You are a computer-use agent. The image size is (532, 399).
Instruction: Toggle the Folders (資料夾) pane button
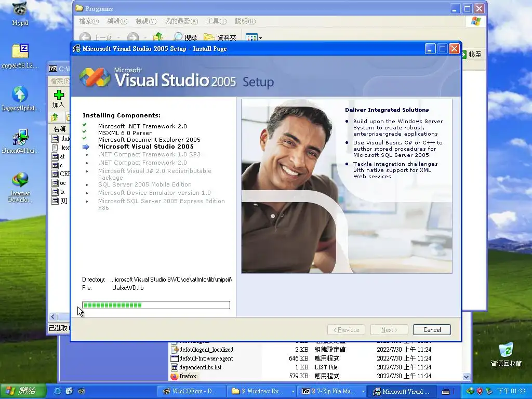click(x=220, y=37)
